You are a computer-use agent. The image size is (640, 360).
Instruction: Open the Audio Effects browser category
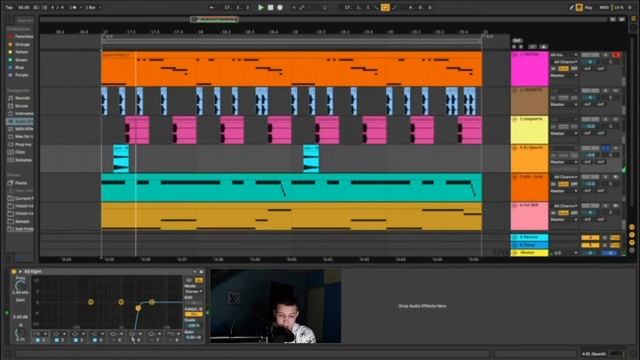(20, 121)
